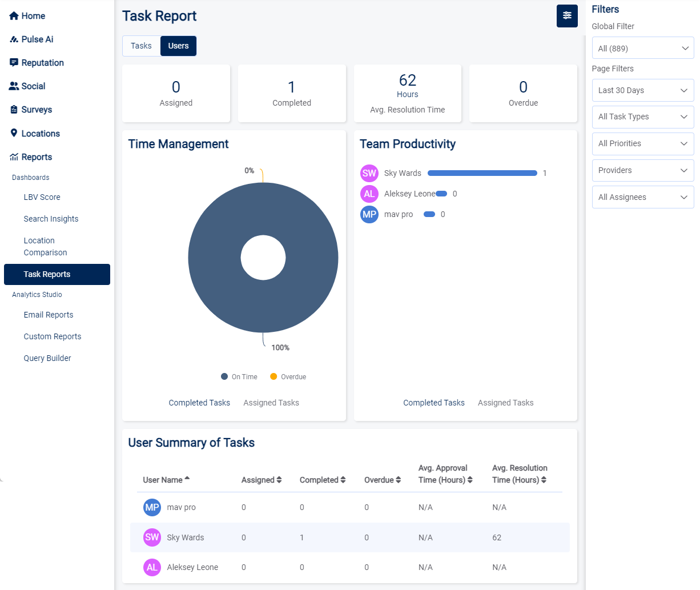This screenshot has height=590, width=700.
Task: Open the Global Filter dropdown showing All (889)
Action: (643, 48)
